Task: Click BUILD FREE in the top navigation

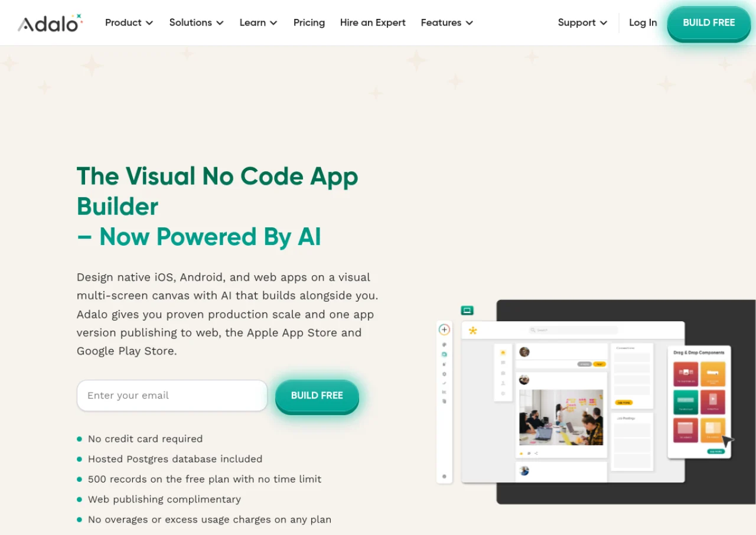Action: [709, 23]
